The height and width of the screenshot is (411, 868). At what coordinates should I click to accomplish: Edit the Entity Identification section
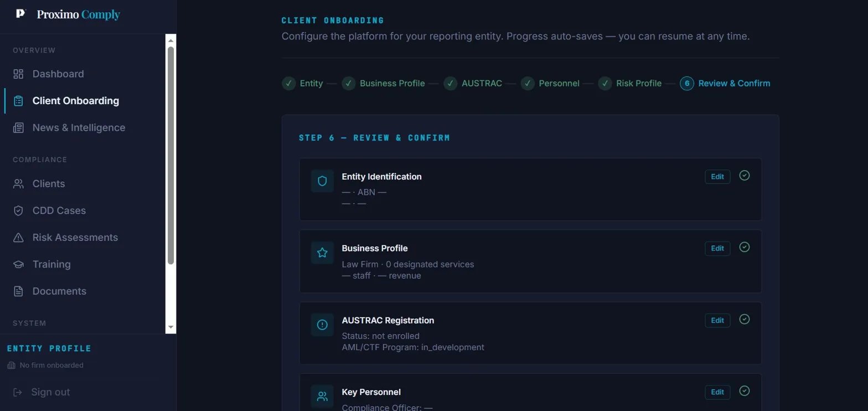[717, 177]
